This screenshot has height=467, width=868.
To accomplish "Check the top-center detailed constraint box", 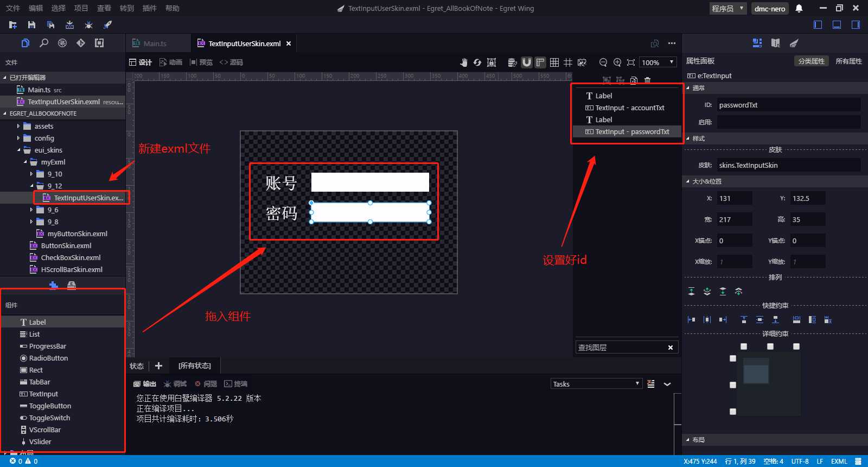I will (x=770, y=346).
